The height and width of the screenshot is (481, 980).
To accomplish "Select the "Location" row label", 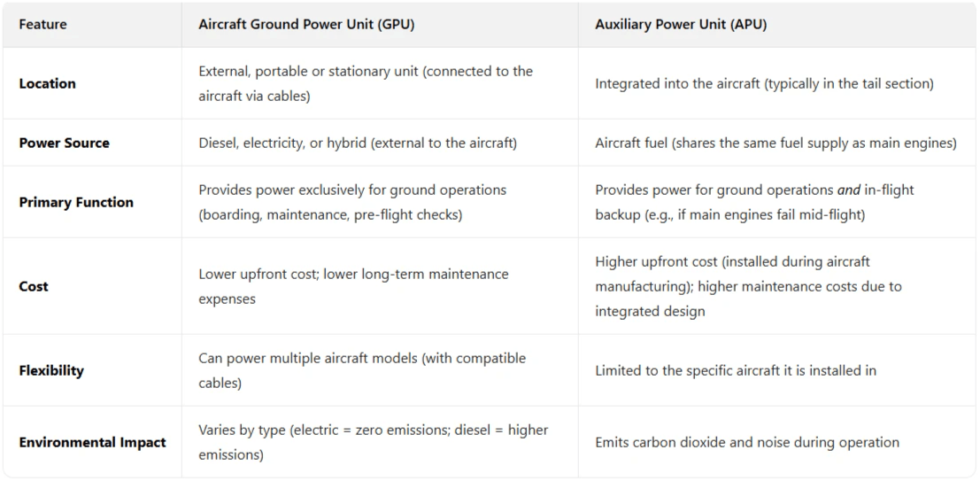I will click(x=48, y=83).
